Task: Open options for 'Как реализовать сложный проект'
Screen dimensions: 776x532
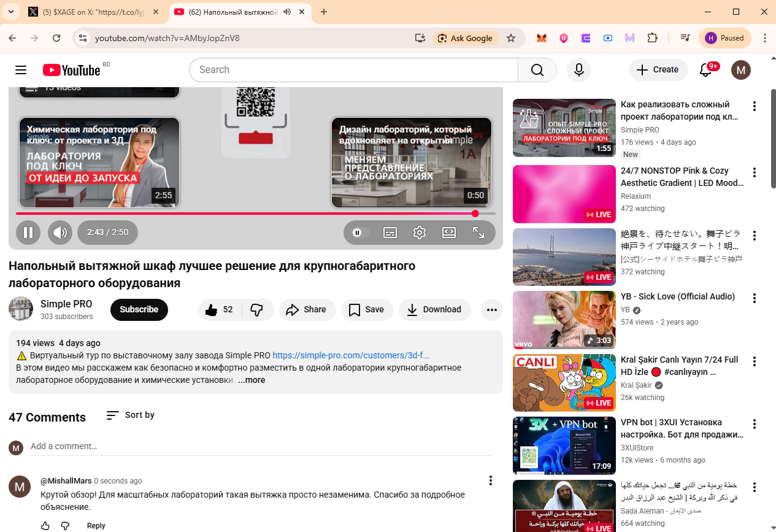Action: tap(755, 106)
